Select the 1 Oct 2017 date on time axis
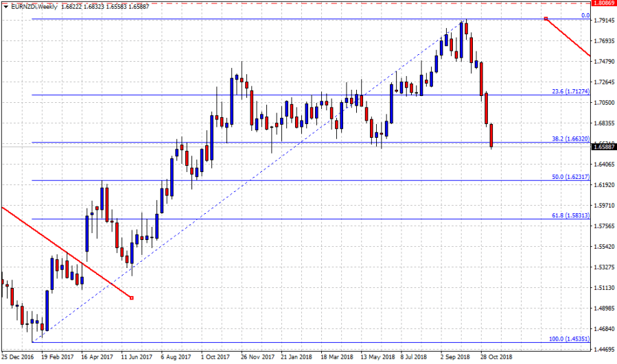This screenshot has height=364, width=617. pyautogui.click(x=215, y=357)
